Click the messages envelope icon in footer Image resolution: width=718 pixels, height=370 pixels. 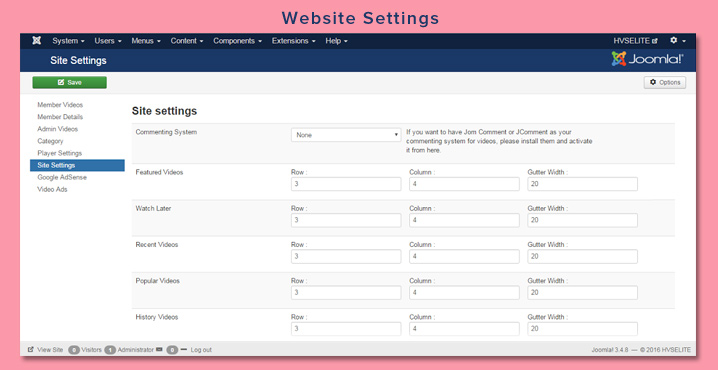pos(159,349)
